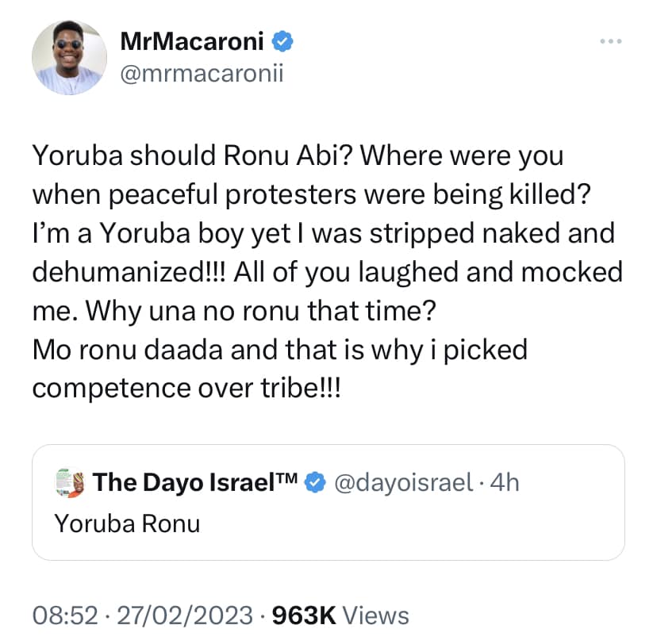Screen dimensions: 657x644
Task: Click the verified badge next to Dayo Israel
Action: pos(315,481)
